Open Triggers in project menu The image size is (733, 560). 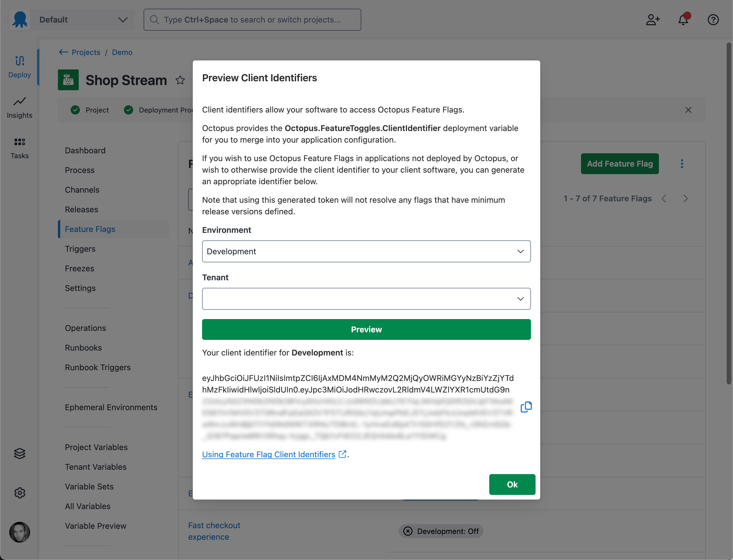tap(80, 249)
